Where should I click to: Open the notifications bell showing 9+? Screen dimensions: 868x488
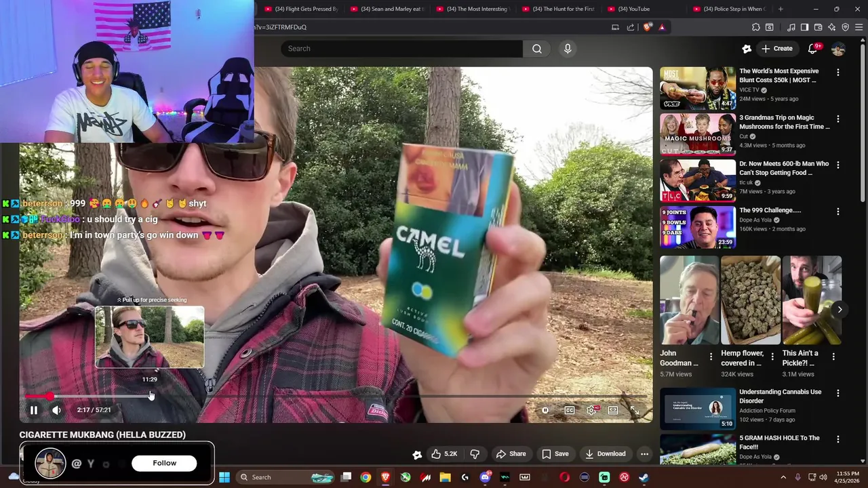coord(813,49)
